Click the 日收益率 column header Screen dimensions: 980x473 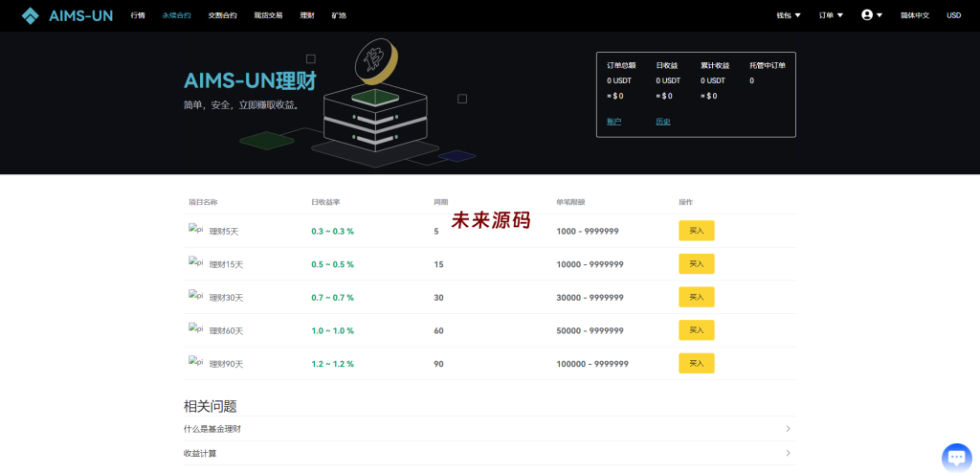pos(325,202)
